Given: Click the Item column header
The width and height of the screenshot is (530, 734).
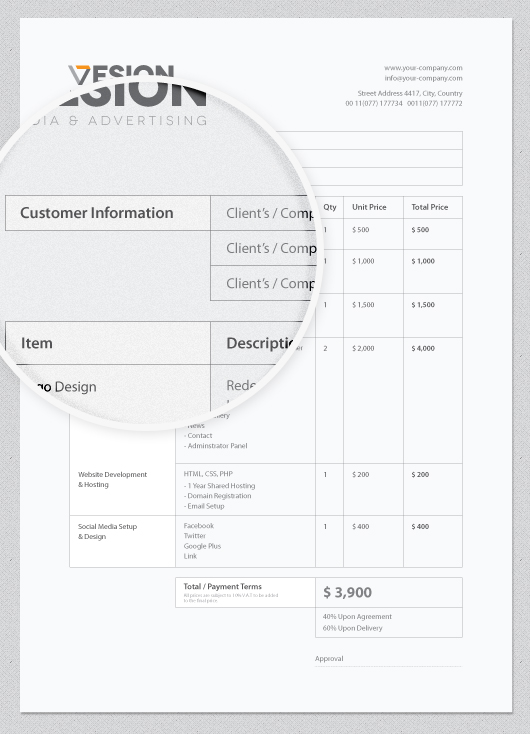Looking at the screenshot, I should coord(108,343).
